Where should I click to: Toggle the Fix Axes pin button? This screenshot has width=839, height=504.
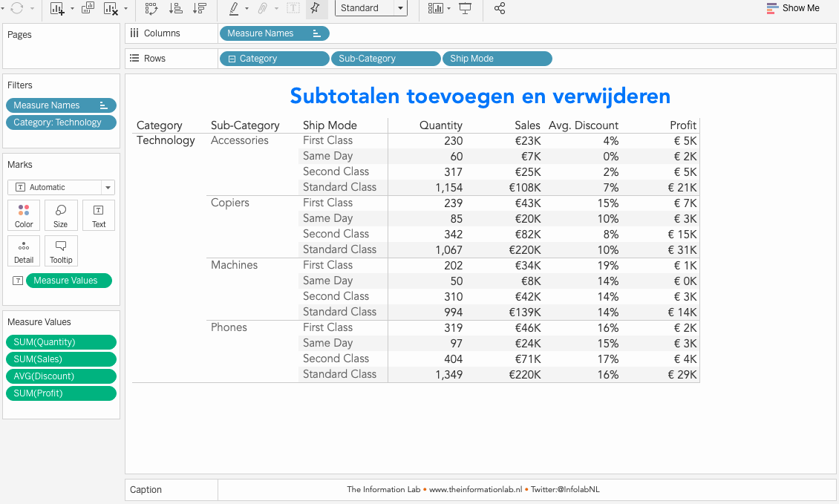pyautogui.click(x=315, y=8)
